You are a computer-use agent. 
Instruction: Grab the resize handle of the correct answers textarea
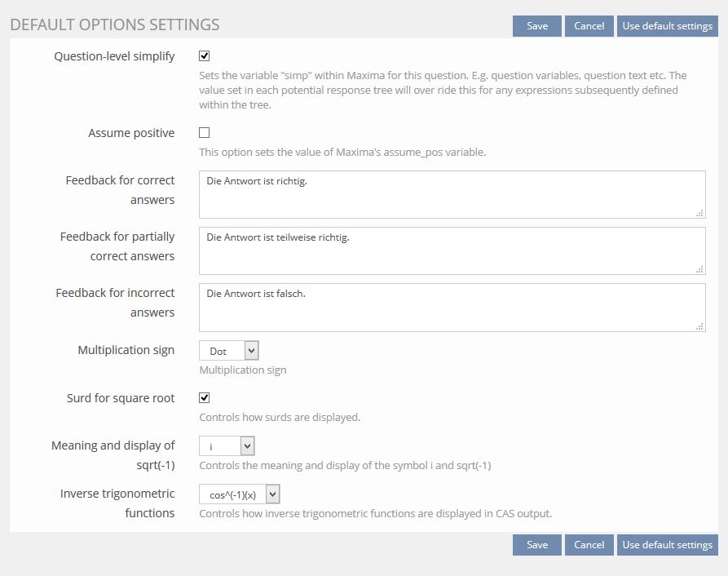click(700, 214)
